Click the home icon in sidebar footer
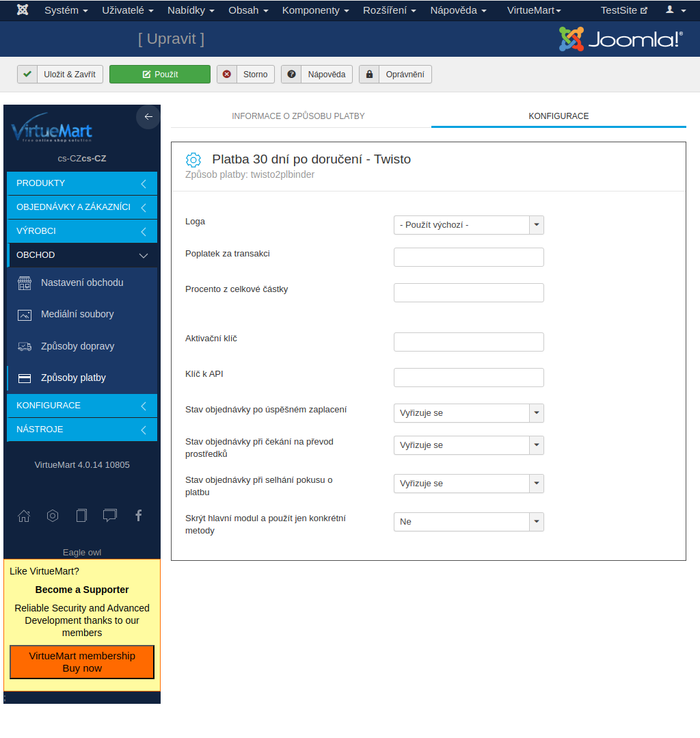The image size is (700, 738). [24, 516]
